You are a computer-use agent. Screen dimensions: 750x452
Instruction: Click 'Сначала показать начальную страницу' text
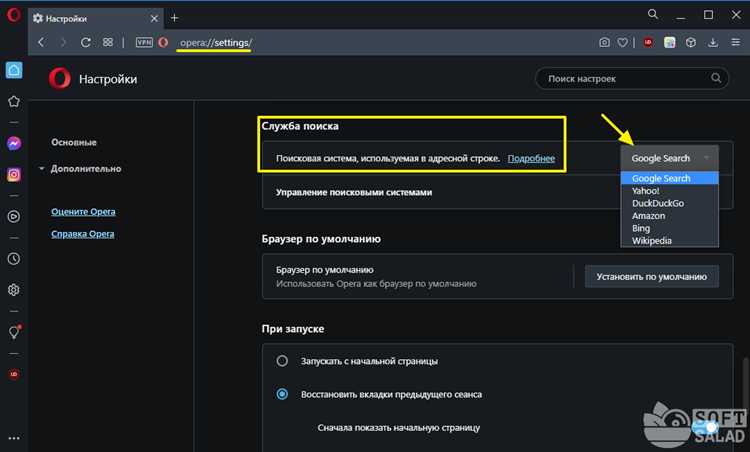tap(398, 428)
